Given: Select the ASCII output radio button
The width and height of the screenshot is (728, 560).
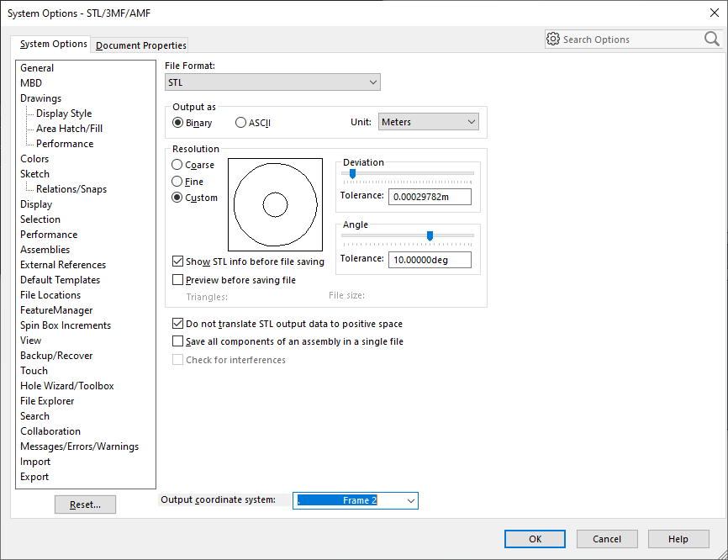Looking at the screenshot, I should [241, 123].
